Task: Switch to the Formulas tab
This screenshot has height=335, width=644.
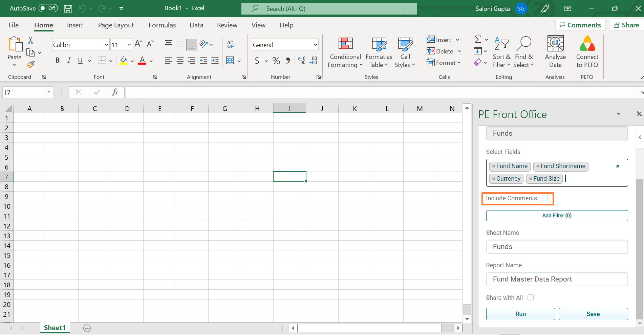Action: [162, 25]
